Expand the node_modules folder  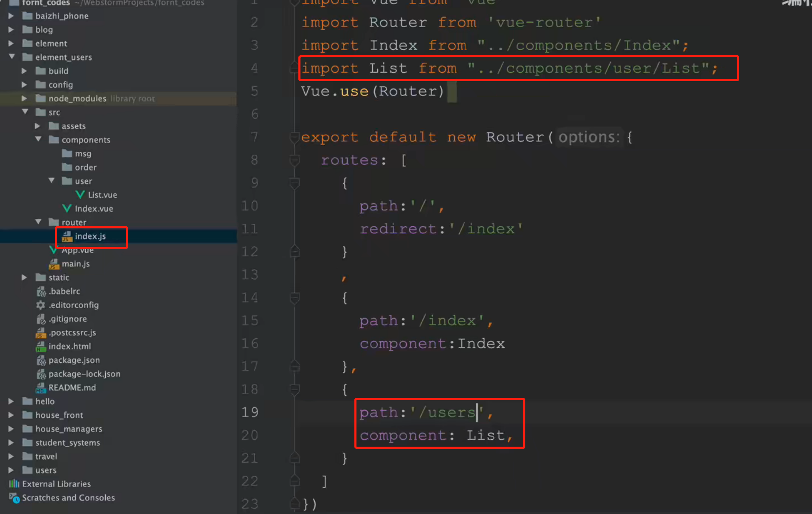coord(24,98)
